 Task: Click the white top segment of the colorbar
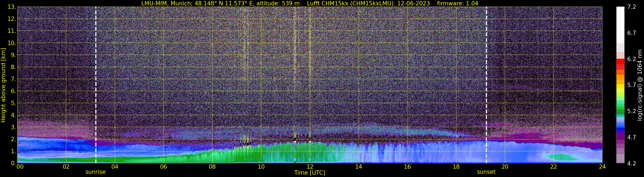620,25
